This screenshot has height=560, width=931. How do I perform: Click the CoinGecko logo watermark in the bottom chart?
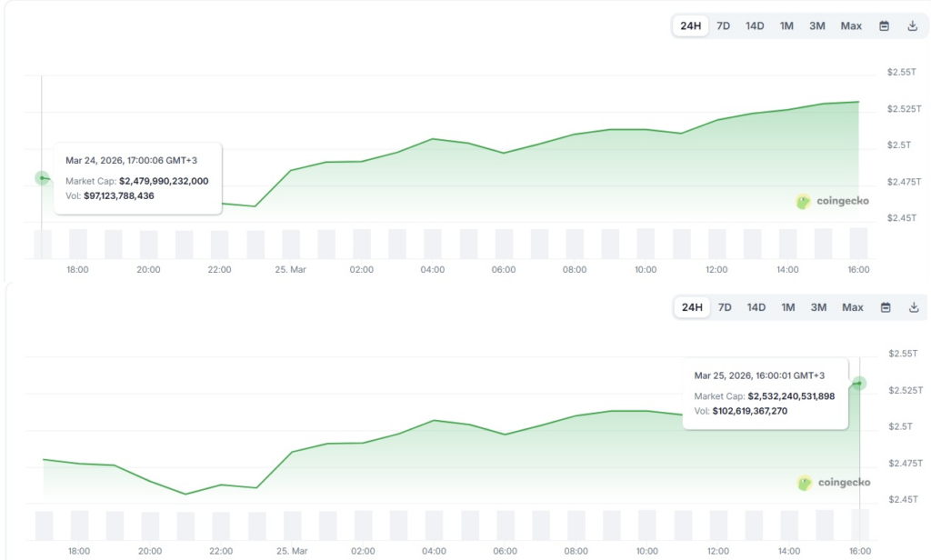point(833,483)
